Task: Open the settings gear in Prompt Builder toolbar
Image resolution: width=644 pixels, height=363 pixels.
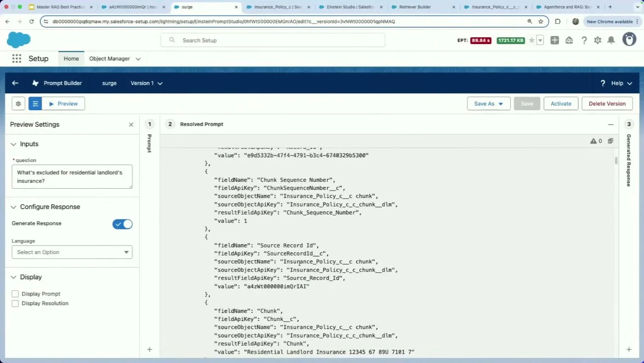Action: (18, 103)
